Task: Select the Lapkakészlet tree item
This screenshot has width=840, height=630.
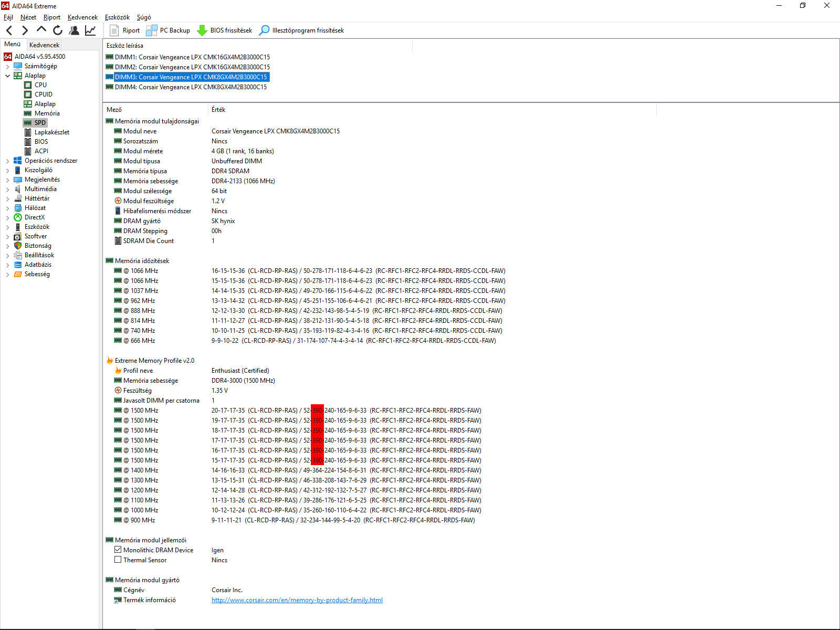Action: (51, 132)
